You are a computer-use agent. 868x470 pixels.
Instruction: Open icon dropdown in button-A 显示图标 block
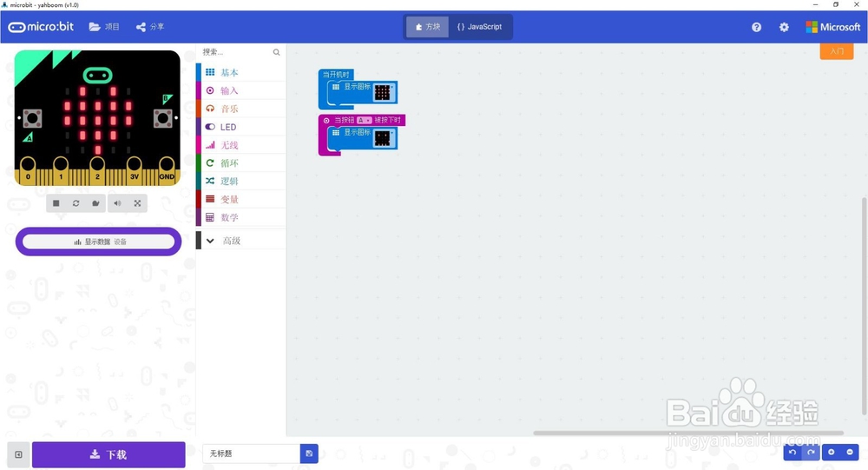coord(383,137)
